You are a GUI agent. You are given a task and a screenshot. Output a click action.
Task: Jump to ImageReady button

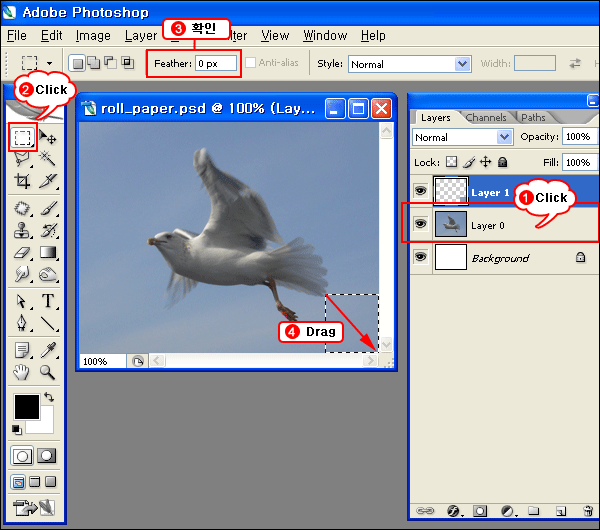[34, 507]
